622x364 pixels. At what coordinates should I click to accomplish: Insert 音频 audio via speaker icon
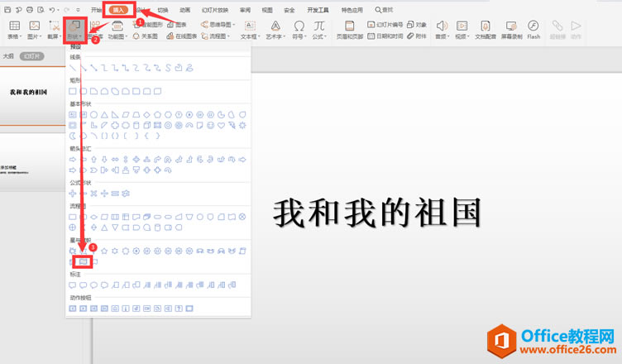[x=440, y=28]
